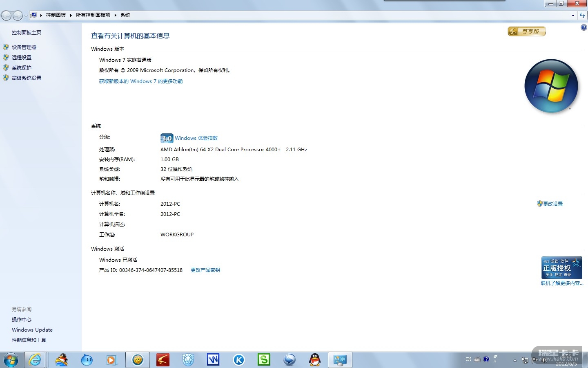
Task: Click the 获取新版本的 Windows 7 的更多功能 link
Action: tap(141, 81)
